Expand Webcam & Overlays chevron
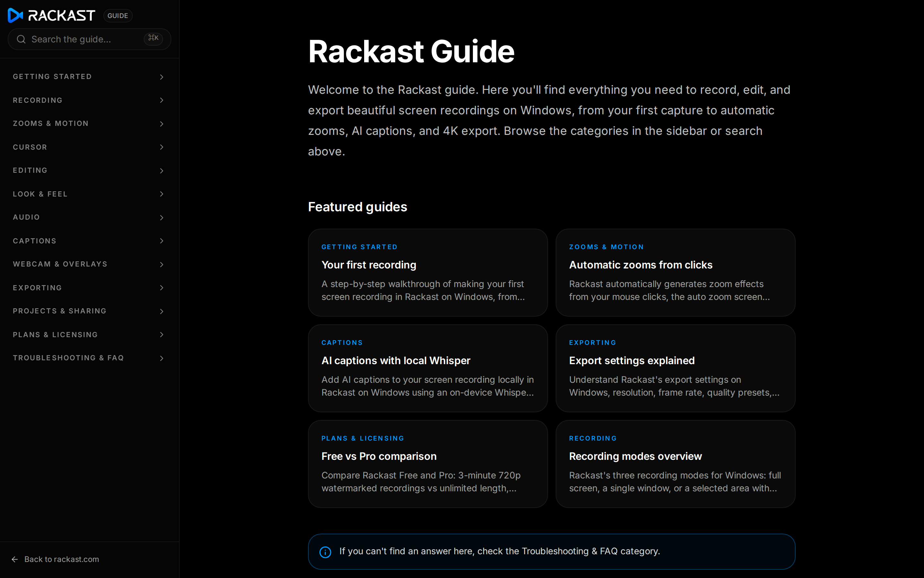This screenshot has width=924, height=578. 161,265
